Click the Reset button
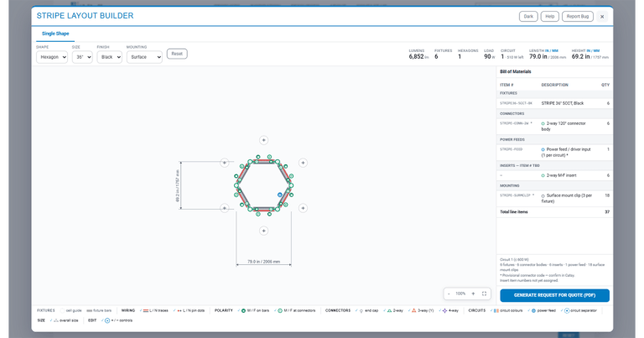 tap(177, 54)
